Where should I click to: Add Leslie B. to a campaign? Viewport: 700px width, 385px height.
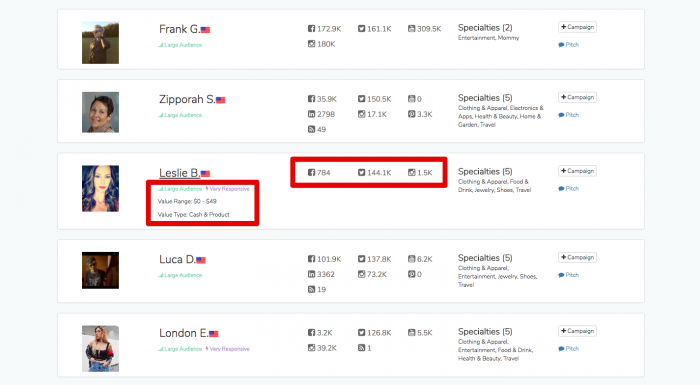[577, 171]
